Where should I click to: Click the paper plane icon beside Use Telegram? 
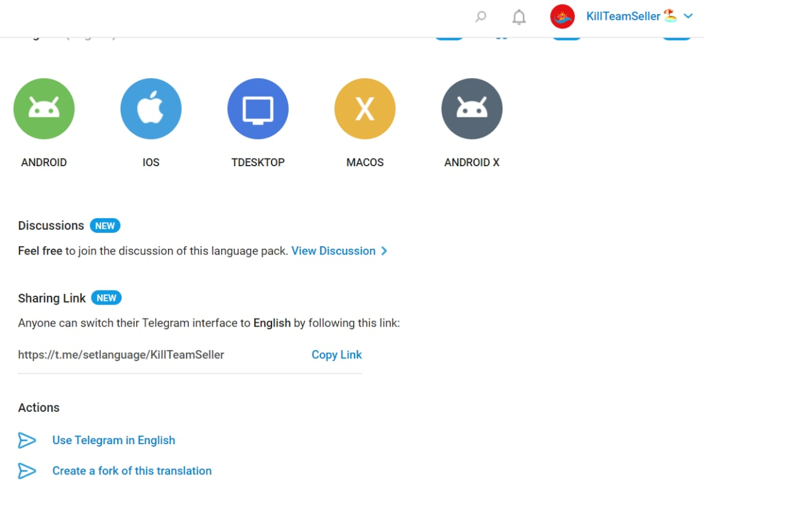tap(27, 440)
